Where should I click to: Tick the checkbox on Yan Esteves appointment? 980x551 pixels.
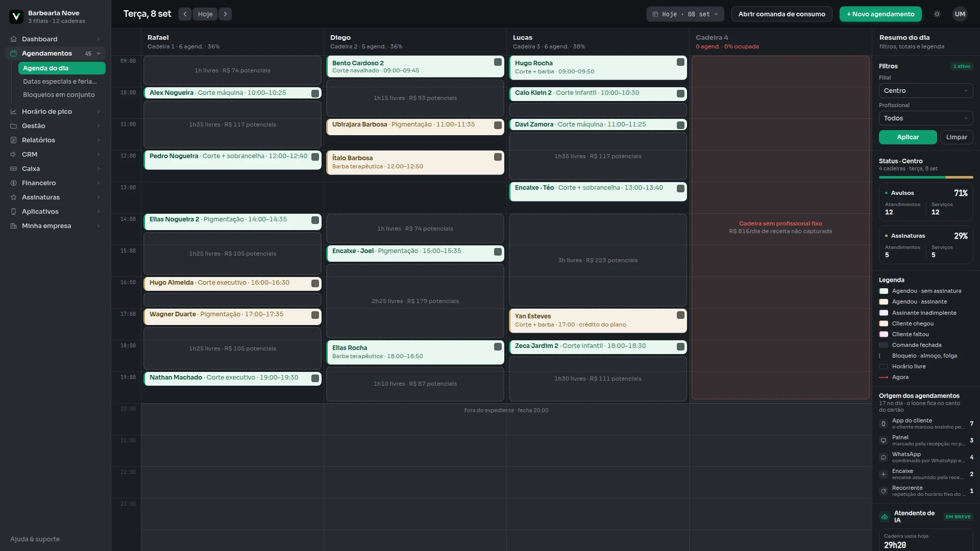(x=680, y=315)
